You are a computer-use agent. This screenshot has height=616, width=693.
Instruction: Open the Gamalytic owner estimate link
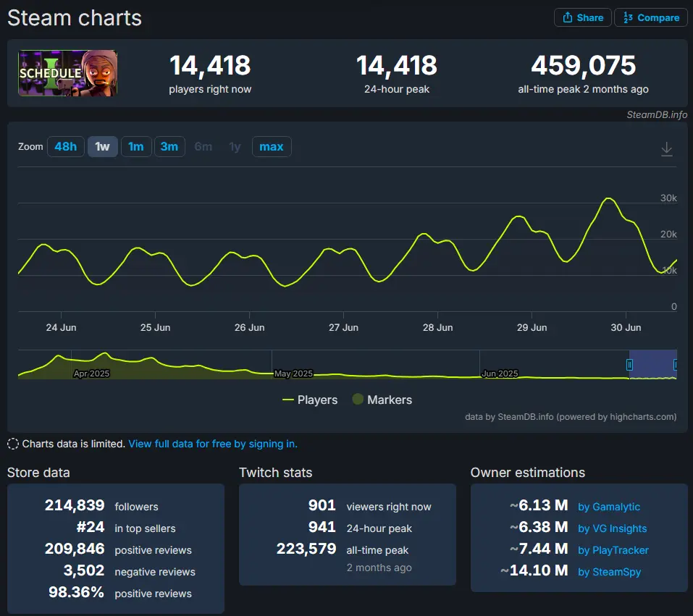[608, 507]
